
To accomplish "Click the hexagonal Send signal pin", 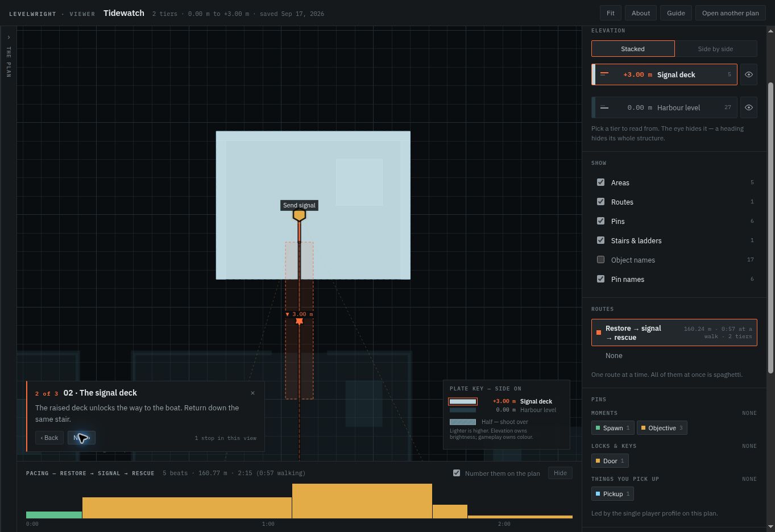I will click(299, 215).
